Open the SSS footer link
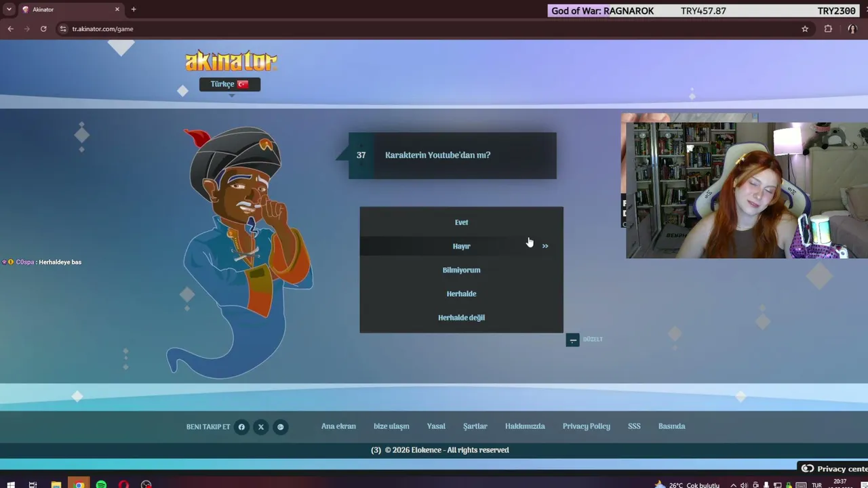The image size is (868, 488). 634,426
